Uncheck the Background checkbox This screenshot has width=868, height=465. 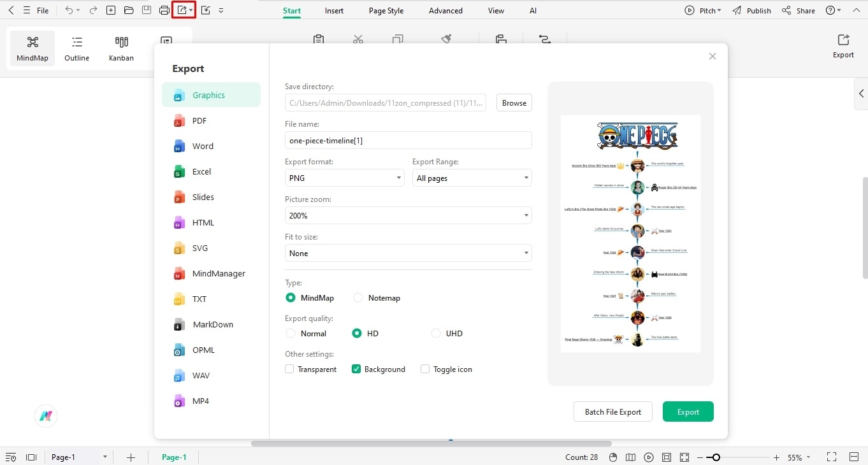click(x=356, y=369)
